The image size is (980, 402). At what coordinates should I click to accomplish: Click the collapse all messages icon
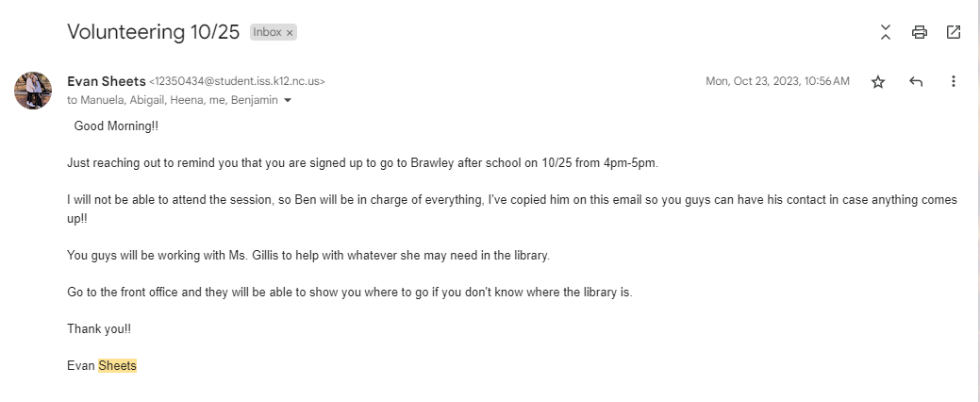[885, 32]
